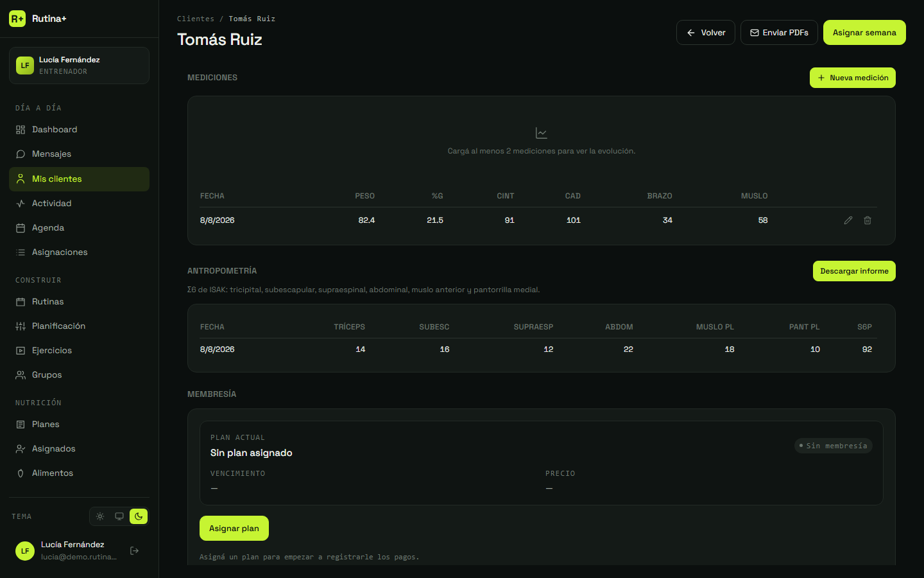Image resolution: width=924 pixels, height=578 pixels.
Task: Click the Lucía Fernández Entrenador profile card
Action: (x=79, y=66)
